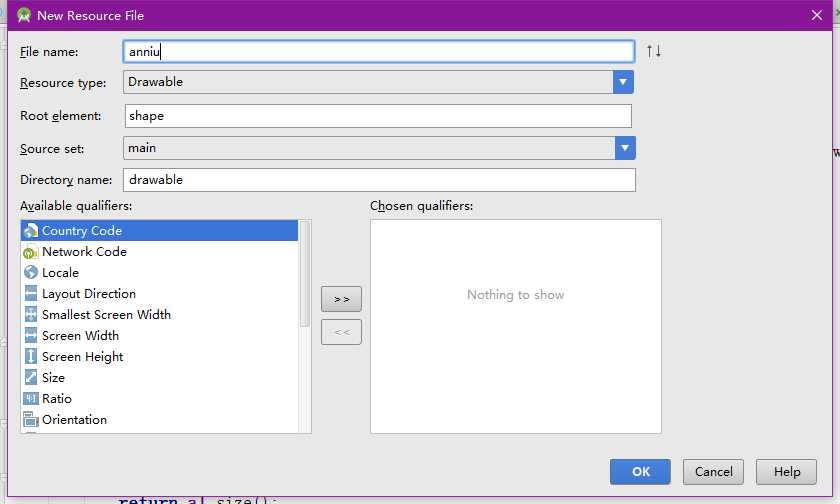Click the Network Code qualifier icon
Screen dimensions: 840x504
click(31, 252)
